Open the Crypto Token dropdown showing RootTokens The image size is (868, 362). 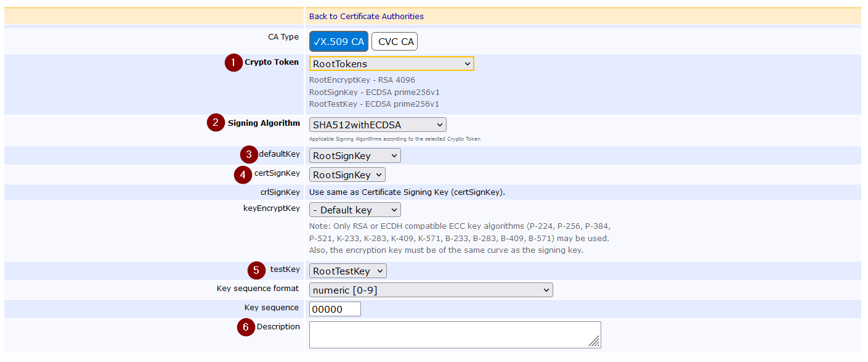[x=391, y=64]
